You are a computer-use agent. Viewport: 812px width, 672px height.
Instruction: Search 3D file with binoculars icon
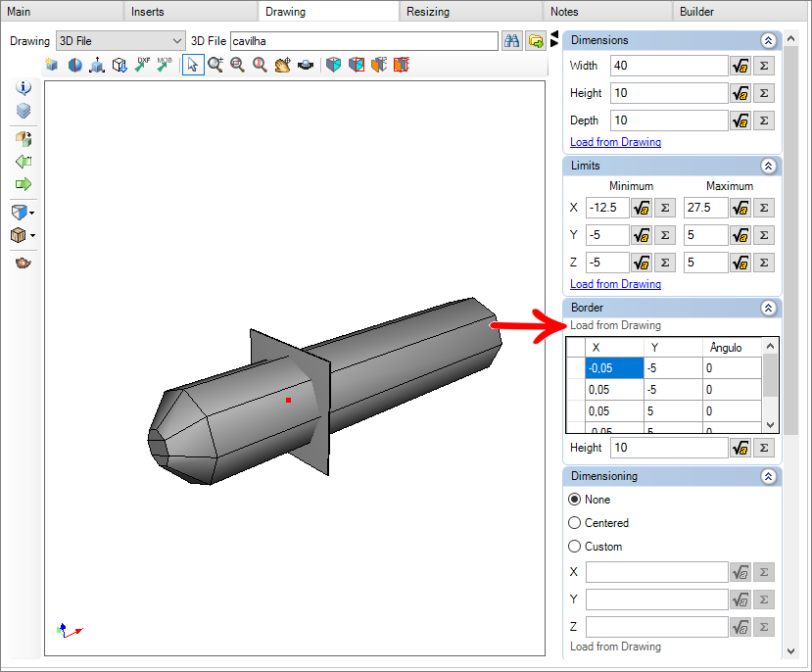point(511,41)
